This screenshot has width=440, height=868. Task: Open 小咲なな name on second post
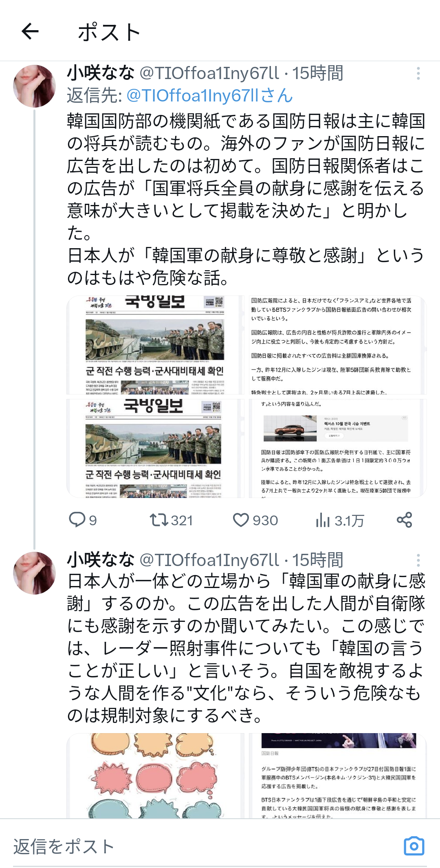101,560
